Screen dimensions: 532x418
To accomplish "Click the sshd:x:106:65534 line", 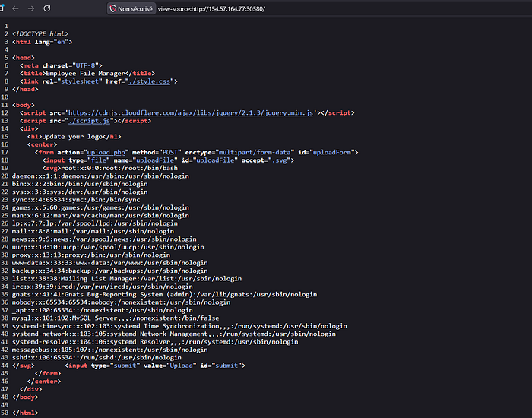I will (x=97, y=358).
